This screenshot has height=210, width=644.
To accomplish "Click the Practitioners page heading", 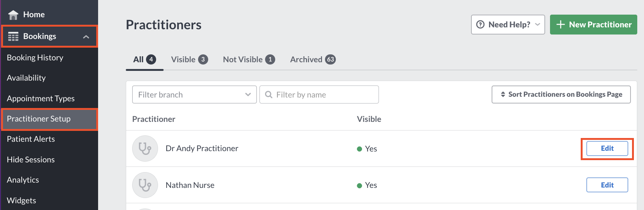I will [x=164, y=25].
